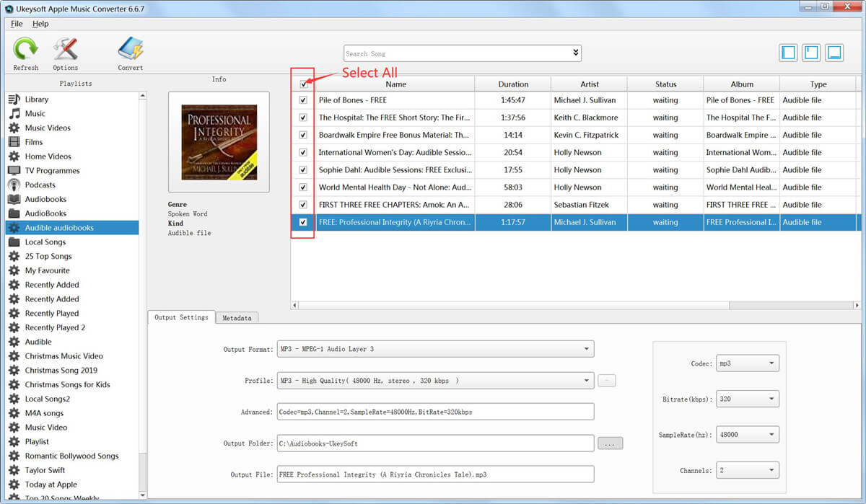Screen dimensions: 866x504
Task: Uncheck Boardwalk Empire Free Bonus checkbox
Action: (303, 135)
